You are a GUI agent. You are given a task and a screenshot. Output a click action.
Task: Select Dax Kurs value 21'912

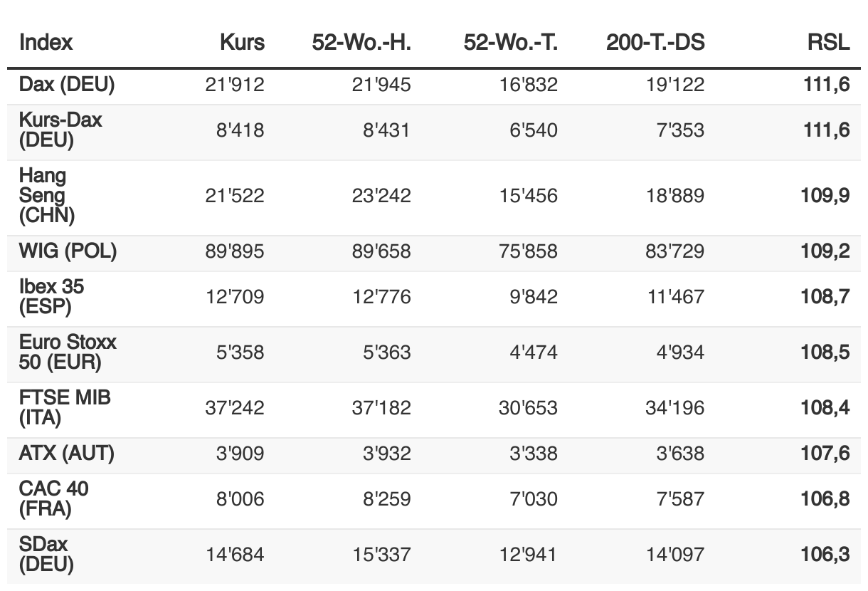[235, 85]
